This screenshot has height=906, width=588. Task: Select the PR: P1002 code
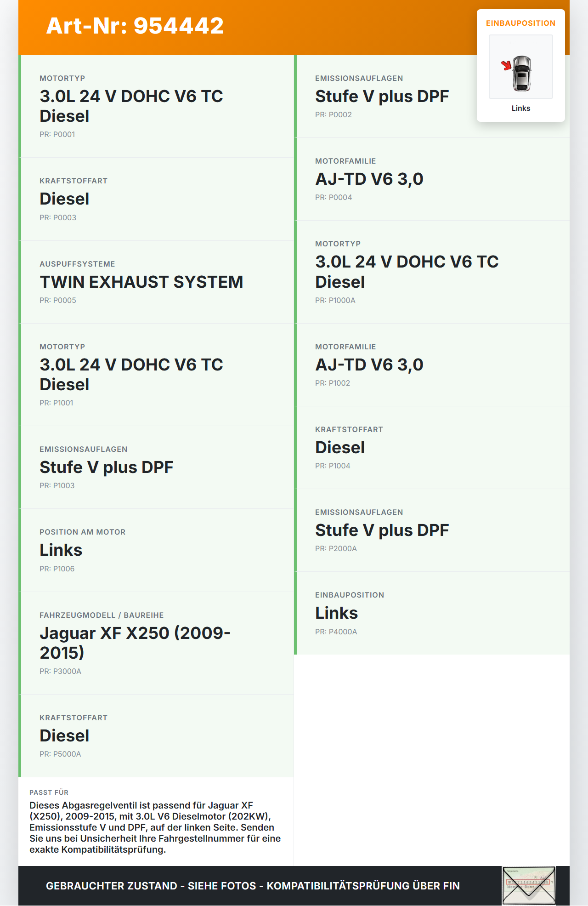pos(332,383)
